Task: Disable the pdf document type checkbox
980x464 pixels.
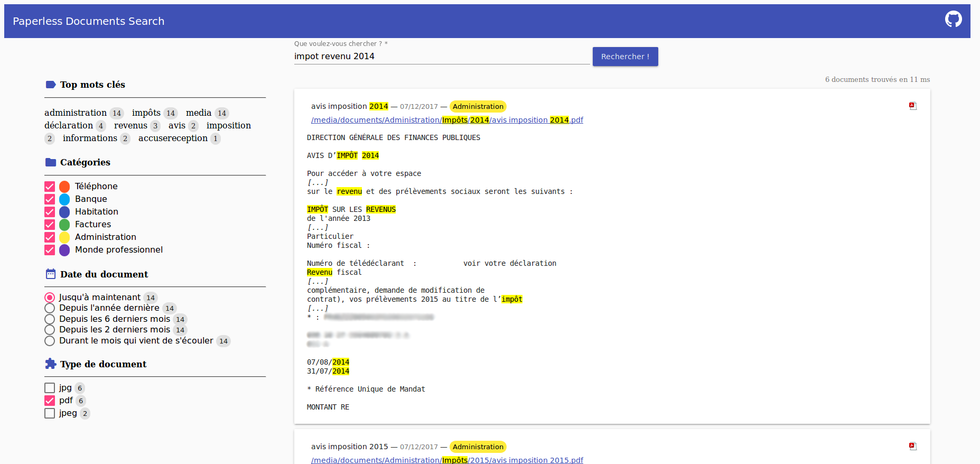Action: [x=50, y=401]
